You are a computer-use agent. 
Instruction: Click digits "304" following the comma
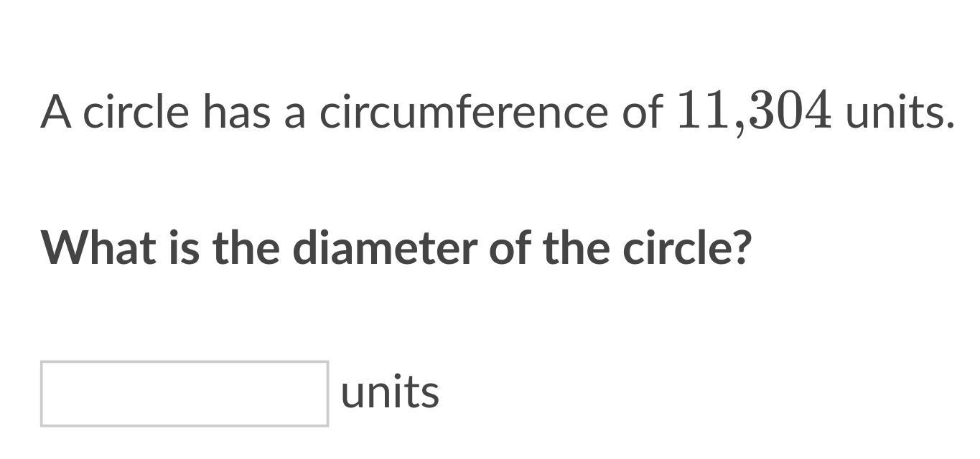pos(789,111)
